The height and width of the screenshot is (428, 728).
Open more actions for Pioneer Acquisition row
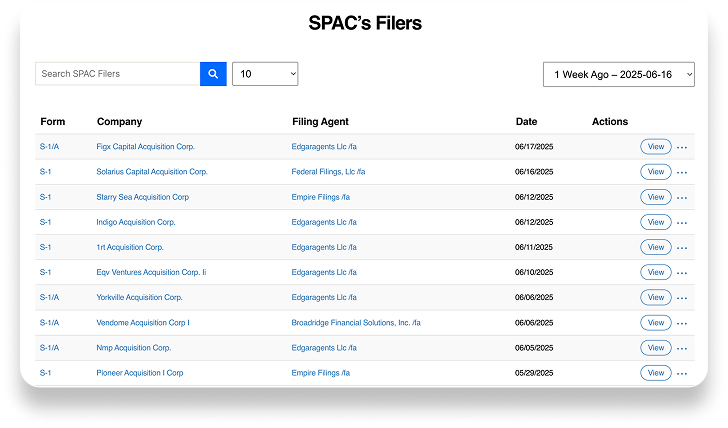point(682,374)
